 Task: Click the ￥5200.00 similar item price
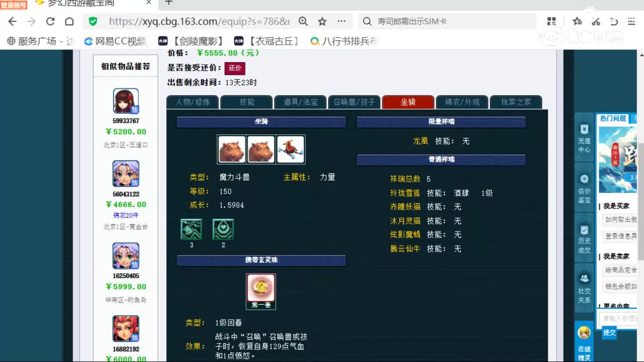126,132
